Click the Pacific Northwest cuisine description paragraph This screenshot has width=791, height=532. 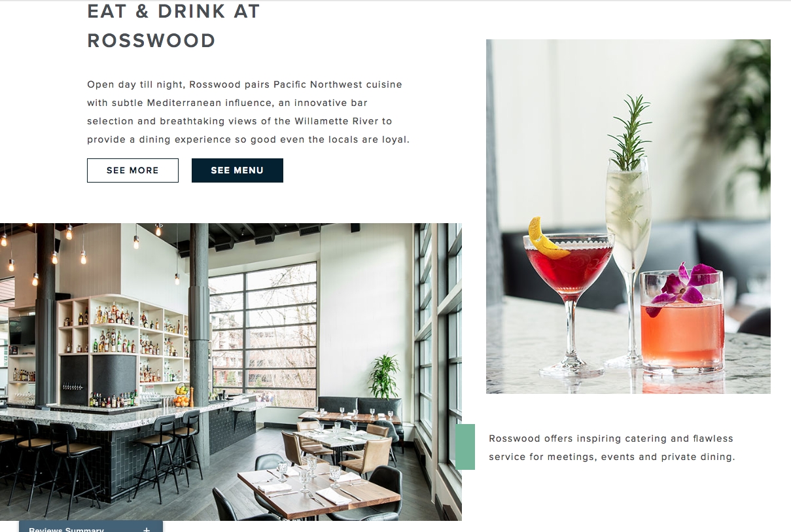[249, 112]
